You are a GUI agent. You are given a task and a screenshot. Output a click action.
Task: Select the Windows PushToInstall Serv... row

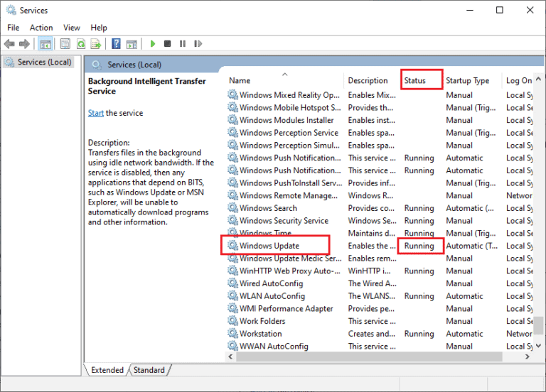(x=380, y=183)
